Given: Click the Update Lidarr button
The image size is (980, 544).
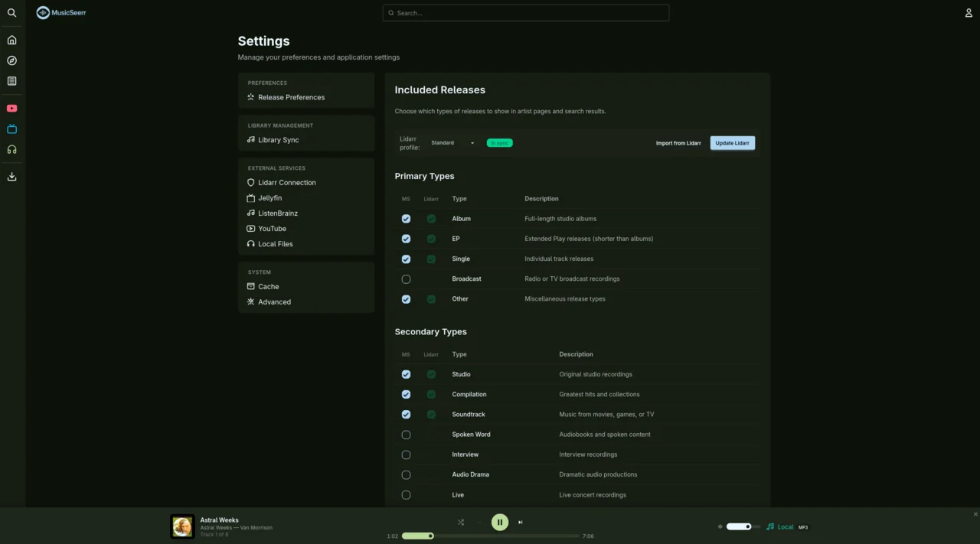Looking at the screenshot, I should pyautogui.click(x=732, y=142).
